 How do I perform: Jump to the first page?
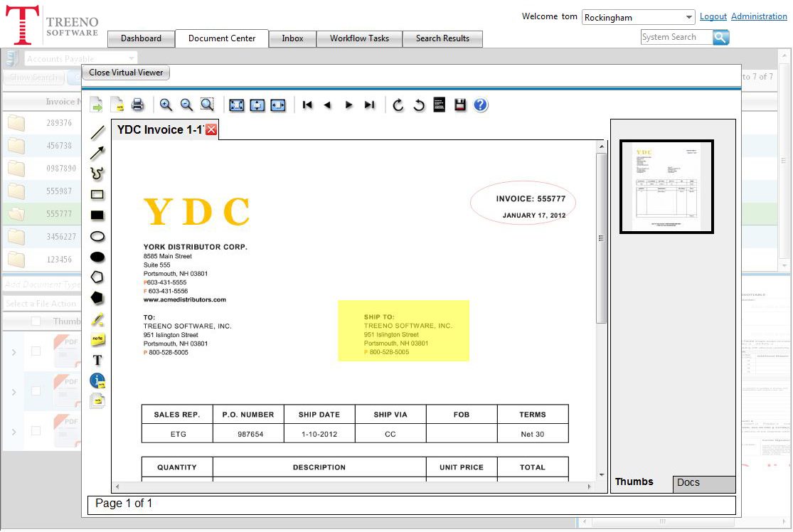[307, 105]
